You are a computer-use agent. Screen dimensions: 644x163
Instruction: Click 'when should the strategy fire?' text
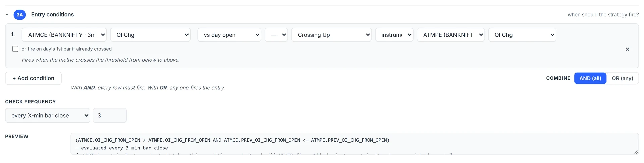point(603,15)
